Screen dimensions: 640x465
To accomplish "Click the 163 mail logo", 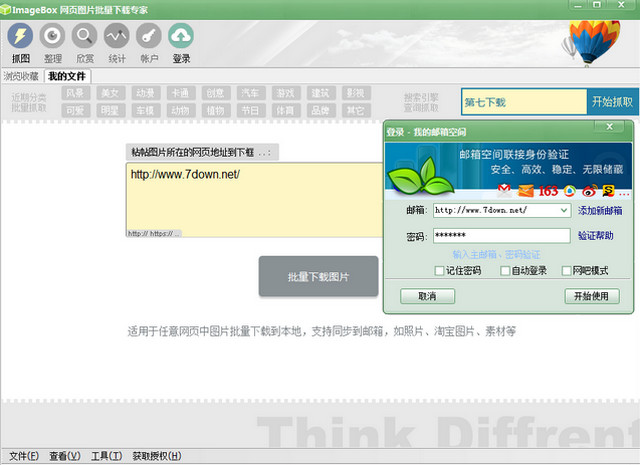I will [x=548, y=191].
